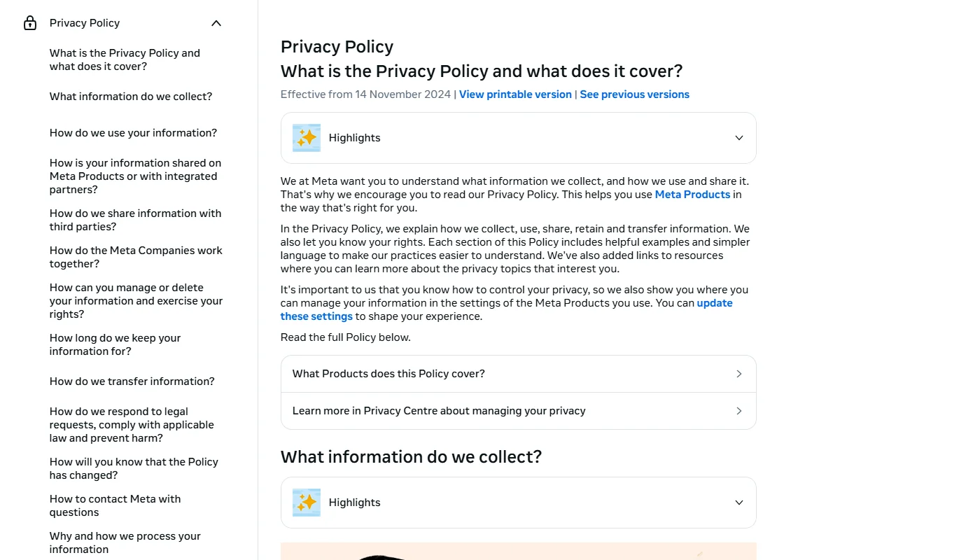The width and height of the screenshot is (980, 560).
Task: Select How long do we keep your information for
Action: click(x=115, y=344)
